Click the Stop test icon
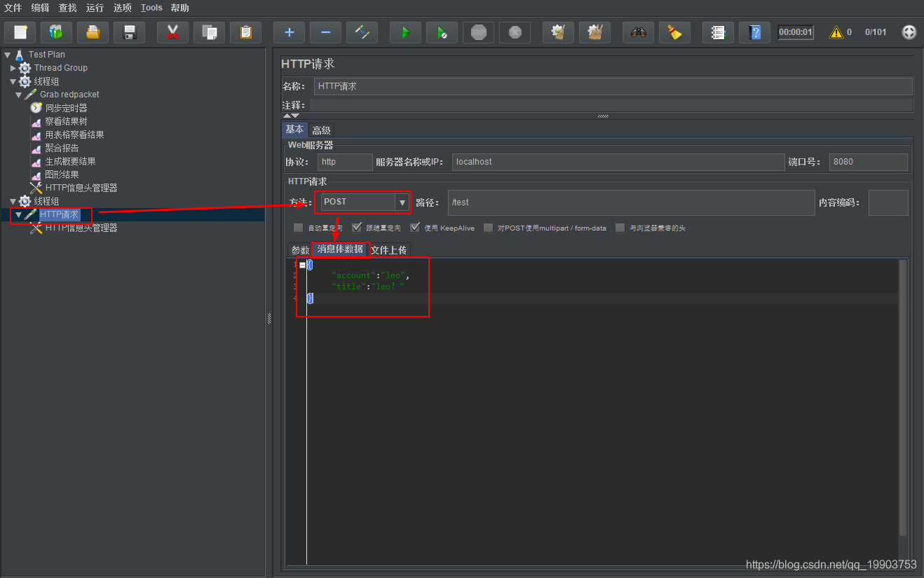 [x=478, y=32]
